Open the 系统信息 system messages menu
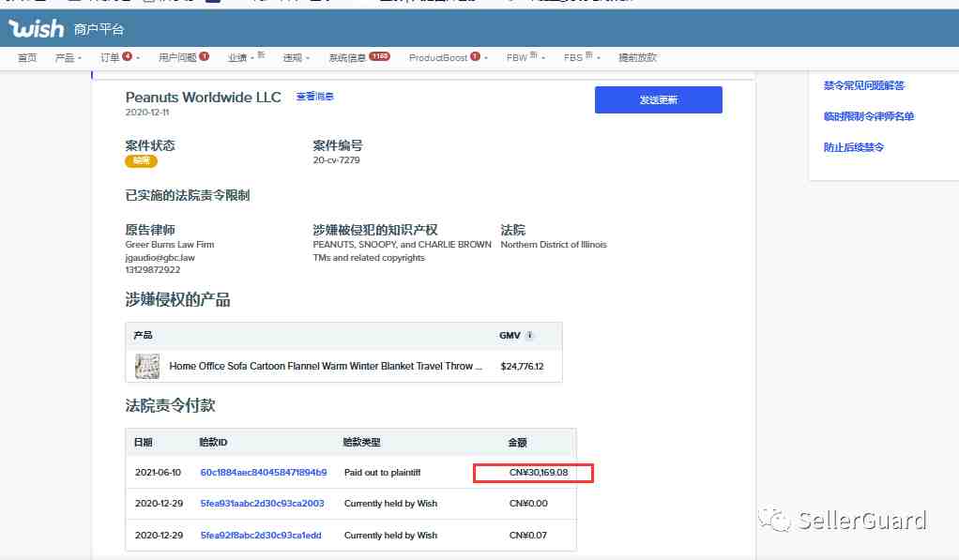 [347, 57]
